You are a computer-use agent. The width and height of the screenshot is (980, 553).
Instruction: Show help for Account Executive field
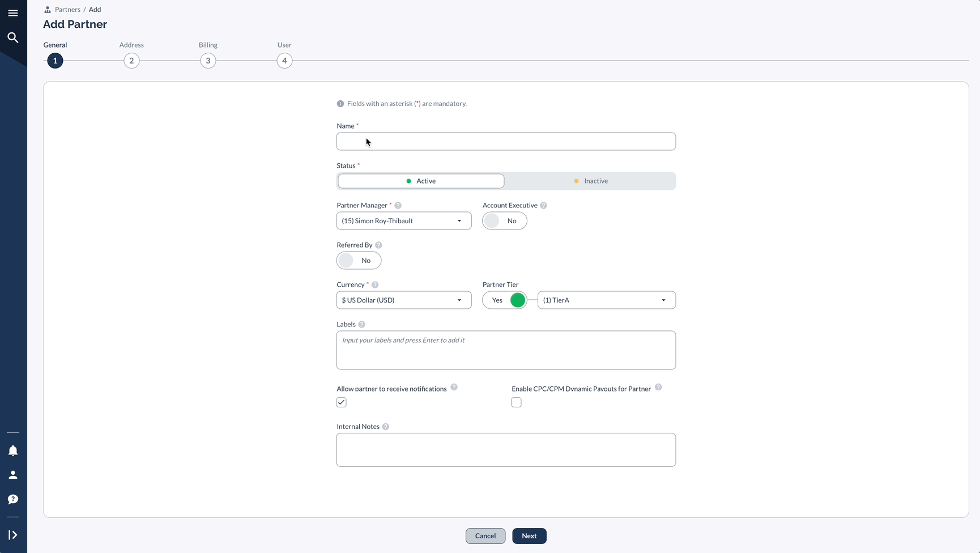(x=543, y=206)
